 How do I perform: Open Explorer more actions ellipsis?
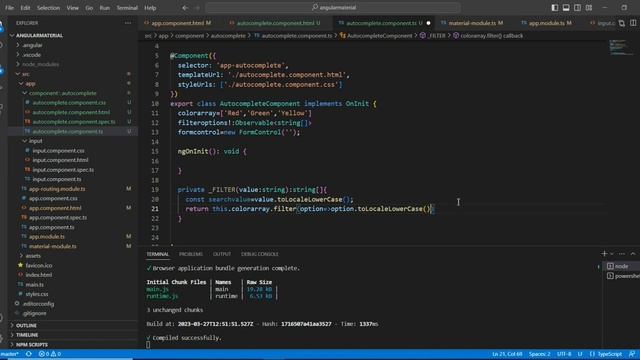pyautogui.click(x=128, y=23)
